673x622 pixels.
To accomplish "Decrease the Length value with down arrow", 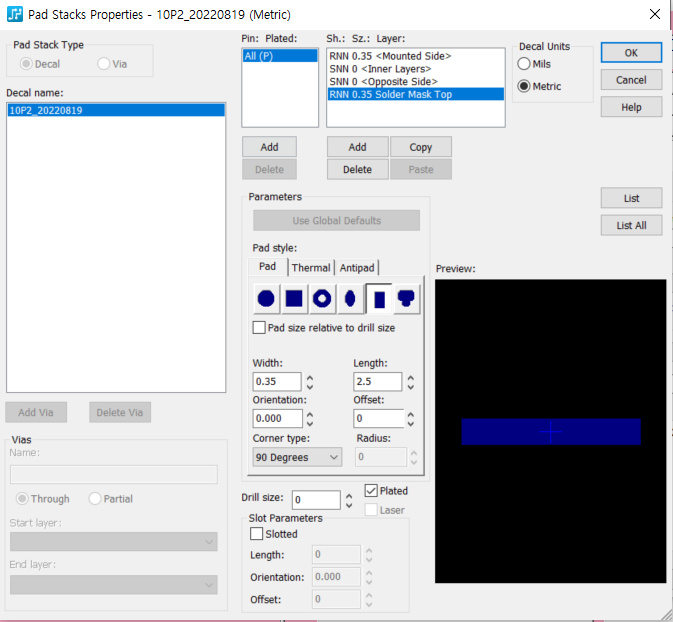I will click(x=410, y=387).
